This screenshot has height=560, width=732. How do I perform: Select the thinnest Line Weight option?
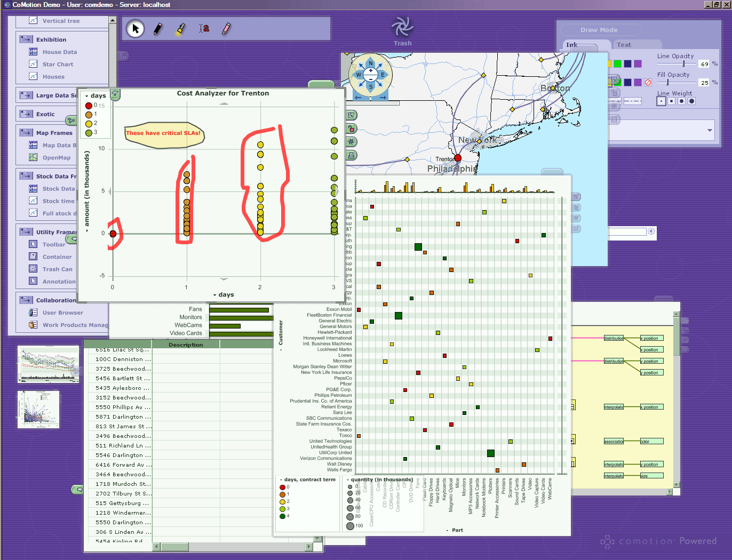coord(661,101)
